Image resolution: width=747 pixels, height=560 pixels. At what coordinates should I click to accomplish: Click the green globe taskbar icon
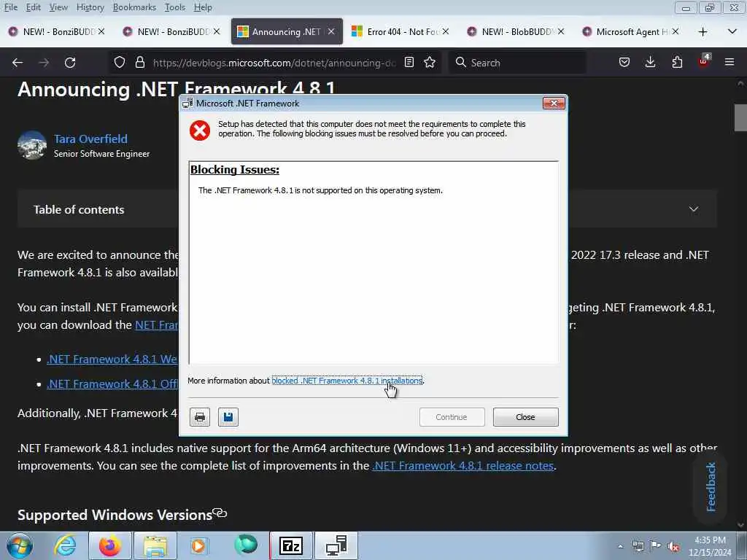pyautogui.click(x=246, y=545)
